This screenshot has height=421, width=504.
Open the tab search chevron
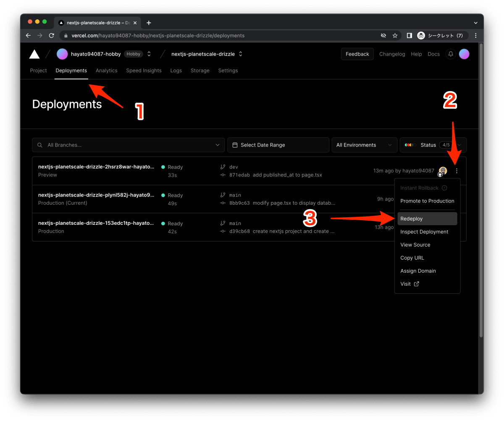475,23
